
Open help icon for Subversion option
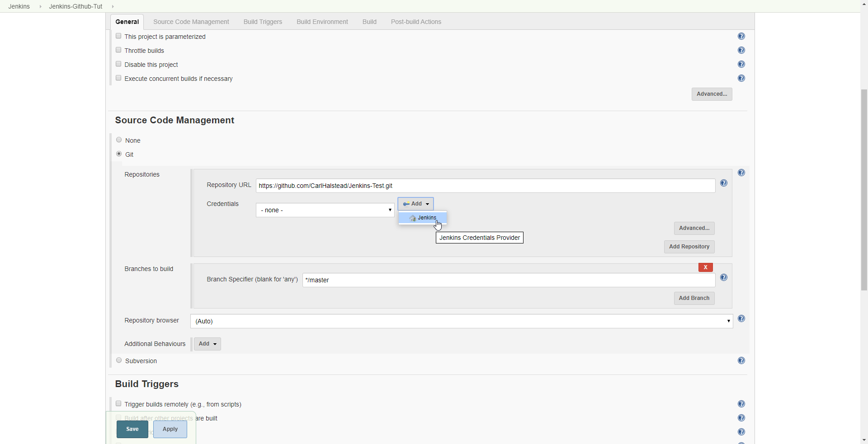741,360
